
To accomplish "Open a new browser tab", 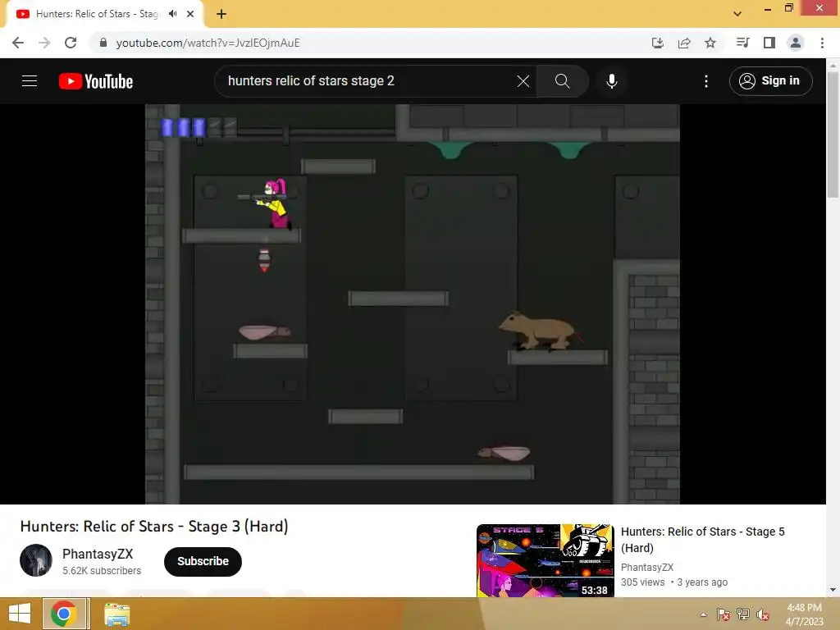I will click(221, 14).
